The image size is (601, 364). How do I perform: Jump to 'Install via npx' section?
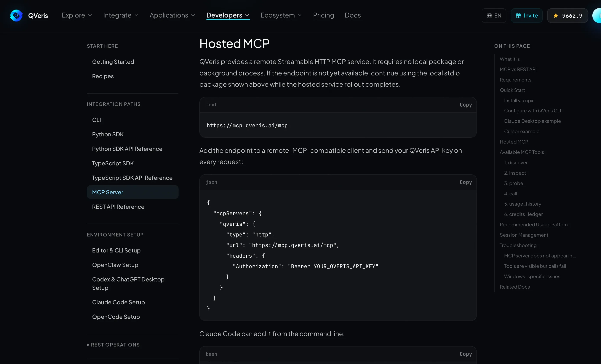pyautogui.click(x=519, y=101)
